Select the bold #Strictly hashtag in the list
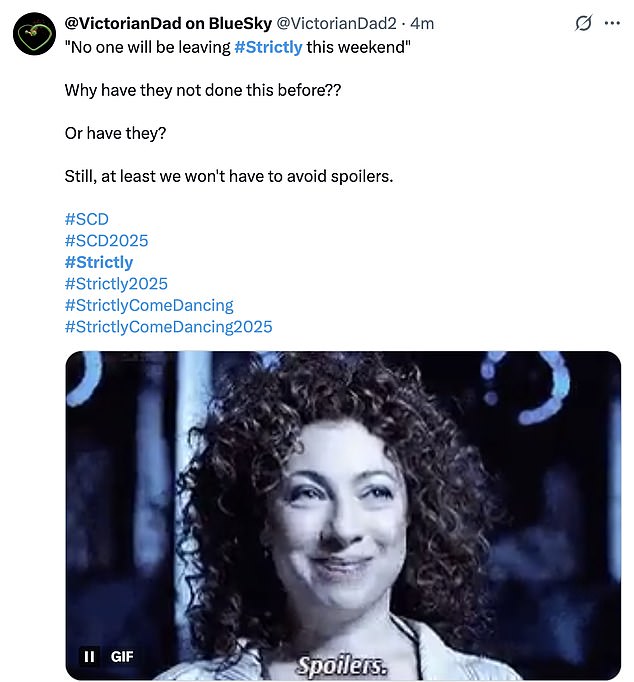Screen dimensions: 634x682 tap(99, 262)
